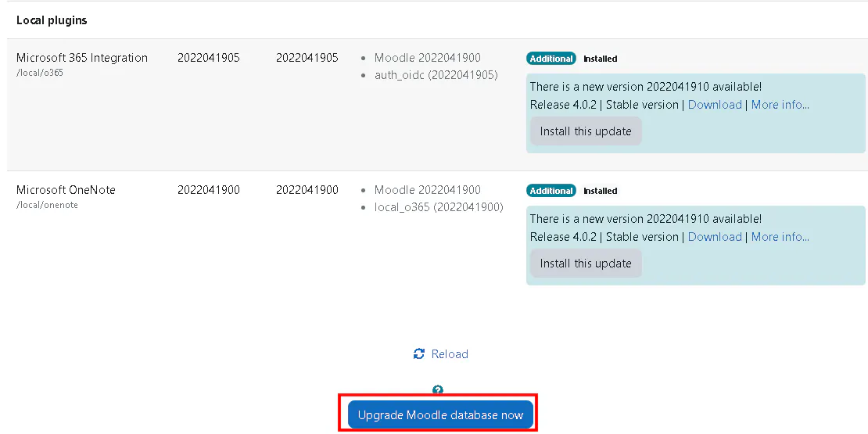The image size is (868, 434).
Task: Select the Microsoft 365 Integration plugin name
Action: 82,58
